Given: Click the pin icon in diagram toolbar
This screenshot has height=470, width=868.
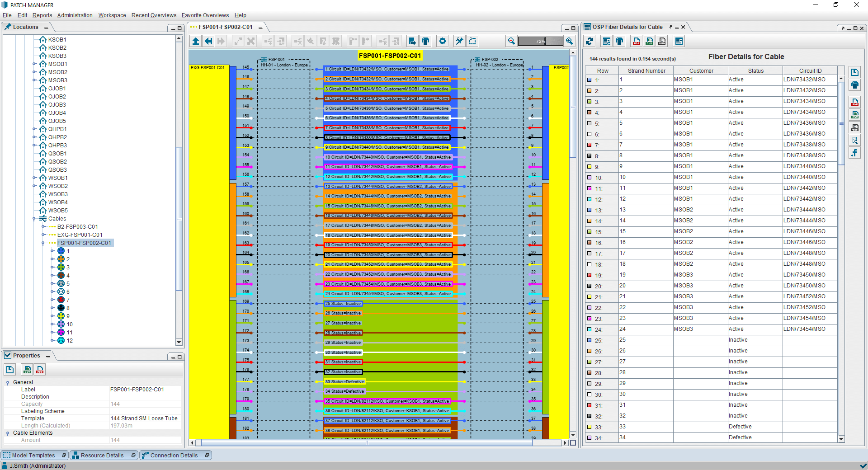Looking at the screenshot, I should [x=460, y=41].
